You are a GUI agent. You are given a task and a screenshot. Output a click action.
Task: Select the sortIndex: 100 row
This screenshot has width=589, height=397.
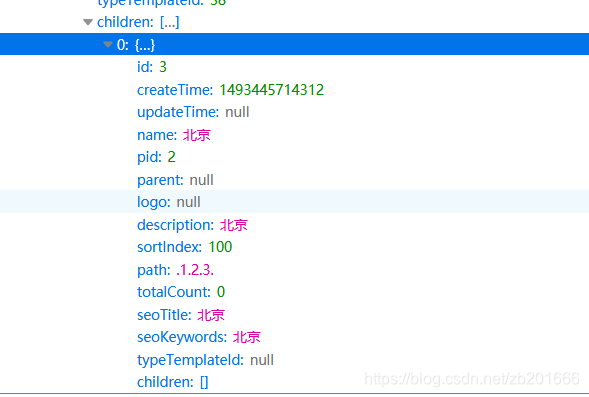click(x=294, y=247)
